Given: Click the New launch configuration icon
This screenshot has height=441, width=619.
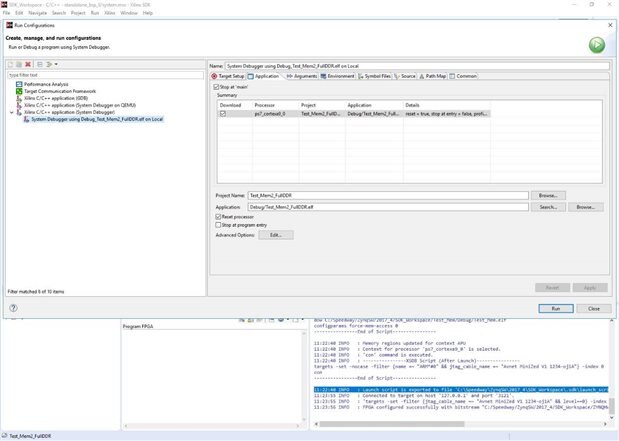Looking at the screenshot, I should tap(11, 64).
